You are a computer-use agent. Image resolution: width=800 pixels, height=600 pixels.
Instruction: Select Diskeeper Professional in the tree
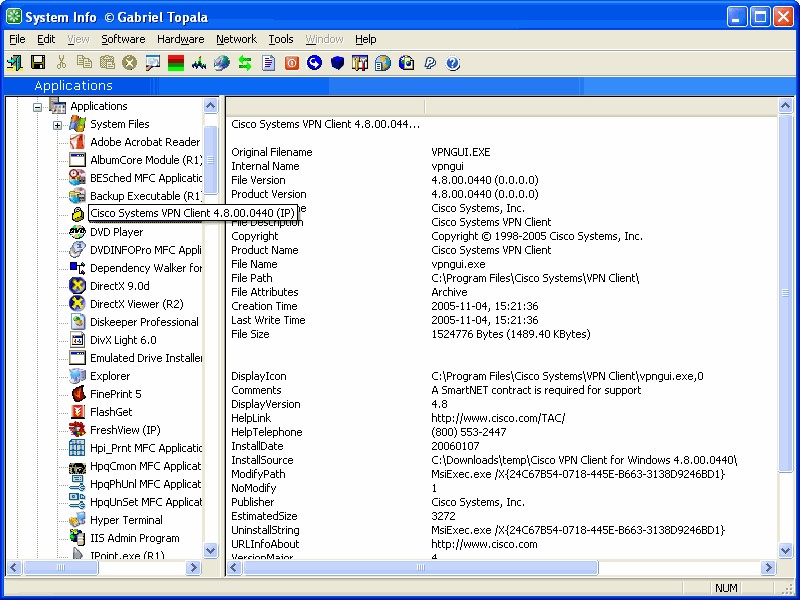[144, 322]
